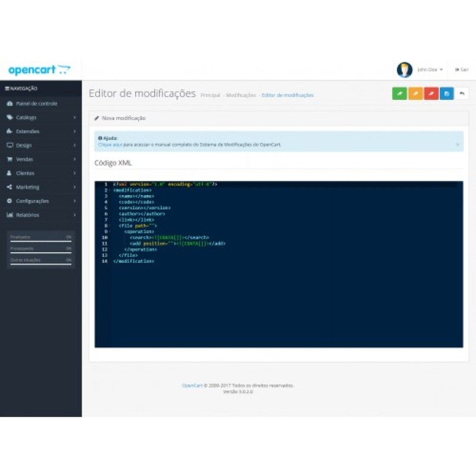
Task: Select the Vendas shopping cart icon
Action: 10,159
